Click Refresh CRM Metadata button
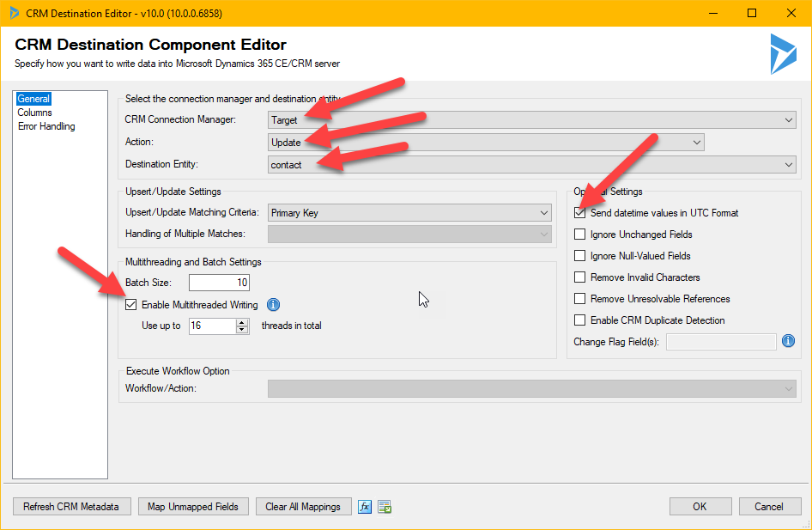The width and height of the screenshot is (812, 530). click(71, 507)
